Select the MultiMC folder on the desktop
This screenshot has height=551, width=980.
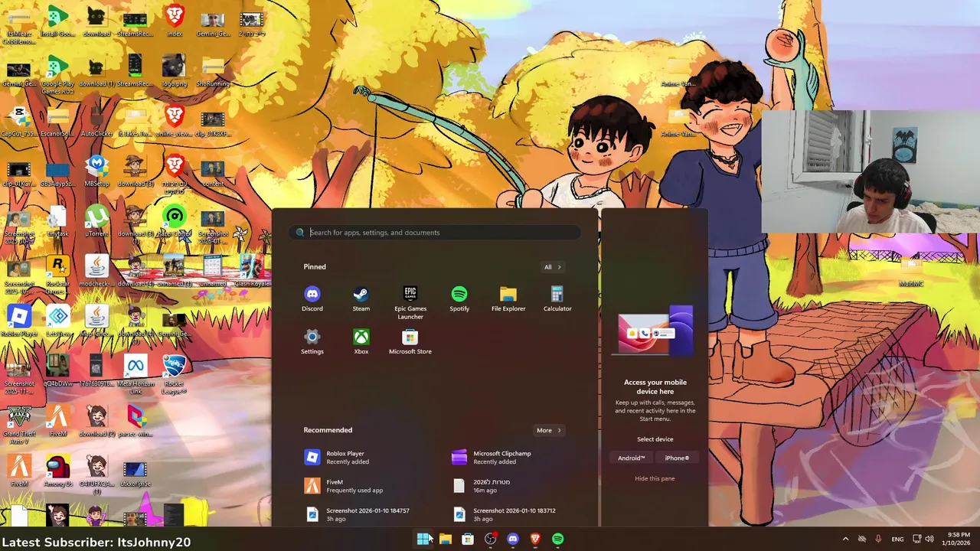point(911,271)
